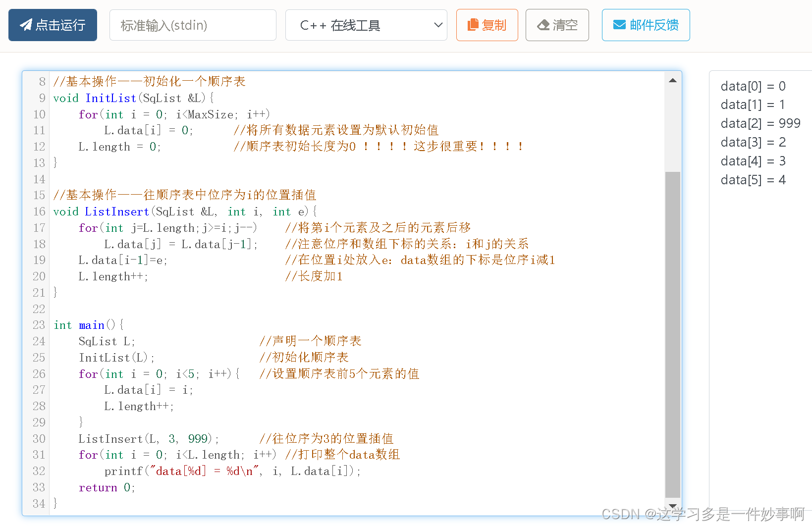Screen dimensions: 812x526
Task: Click on 'int main(){' line
Action: coord(89,325)
